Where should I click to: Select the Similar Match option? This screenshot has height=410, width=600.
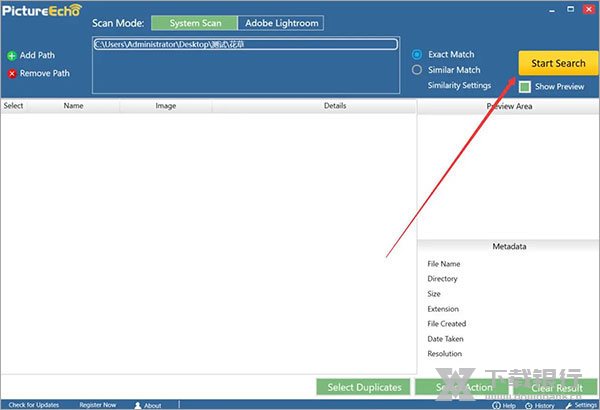click(418, 70)
